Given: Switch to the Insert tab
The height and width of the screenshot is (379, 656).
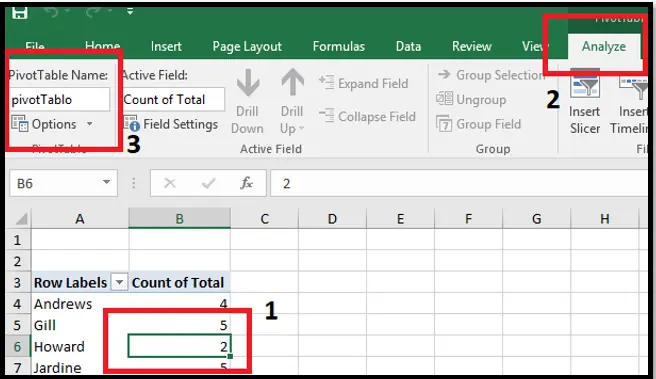Looking at the screenshot, I should pyautogui.click(x=166, y=46).
